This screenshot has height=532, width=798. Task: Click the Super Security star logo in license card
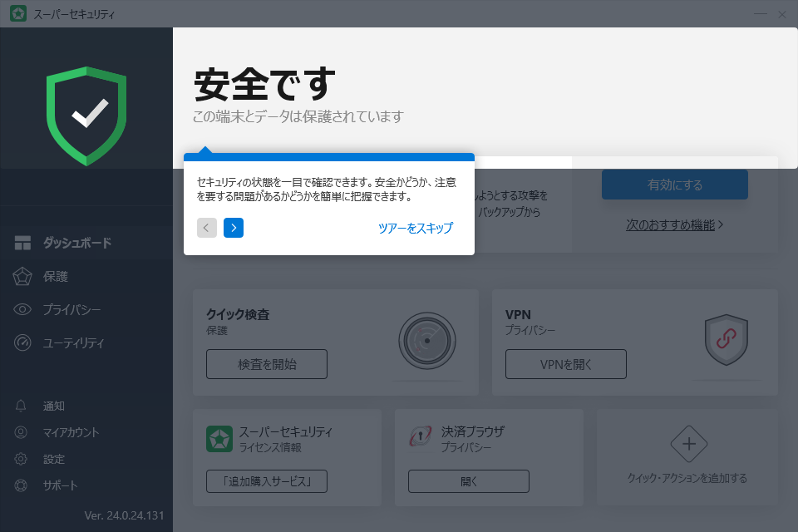pos(219,439)
